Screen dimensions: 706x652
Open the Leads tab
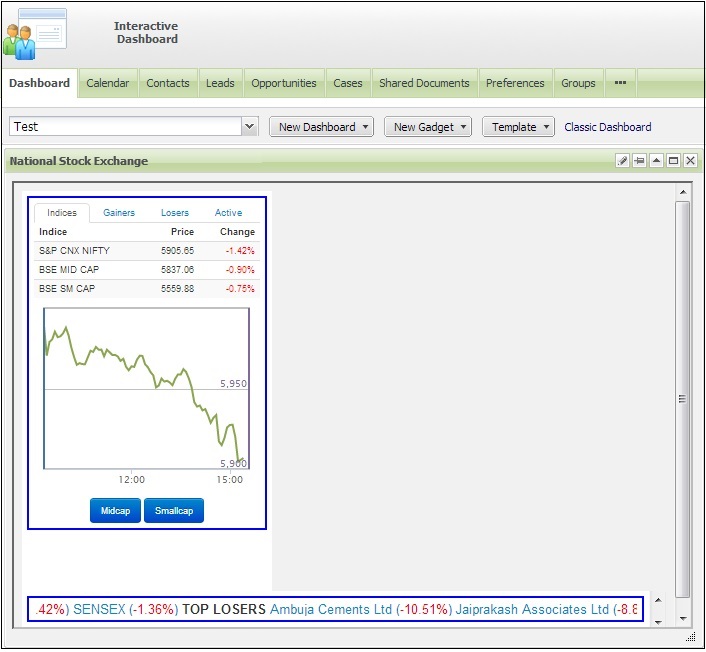click(x=220, y=83)
